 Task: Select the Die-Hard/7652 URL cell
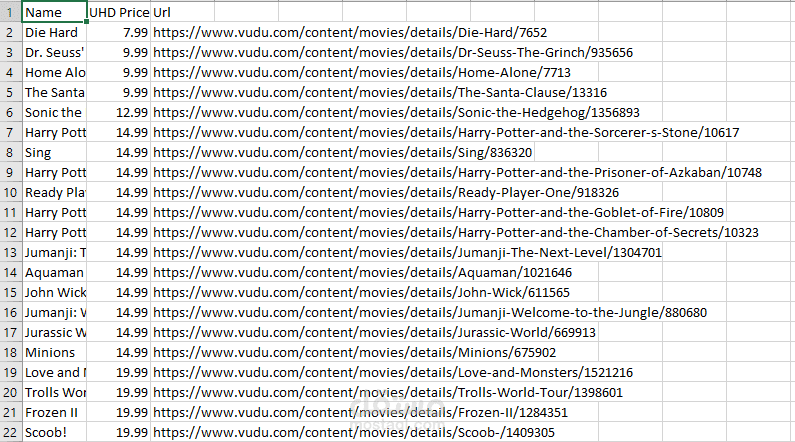coord(350,32)
